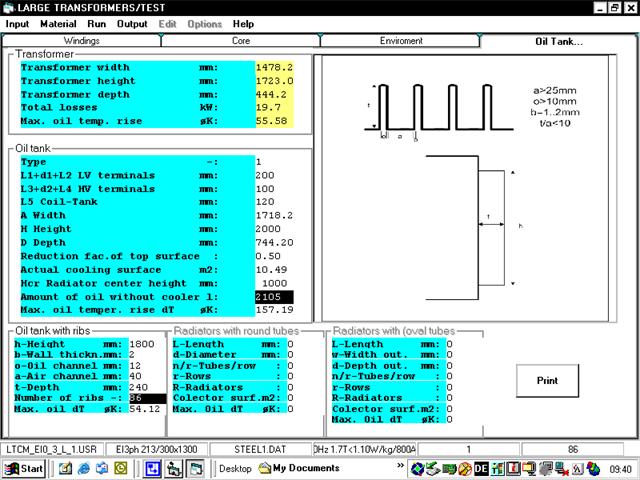640x480 pixels.
Task: Edit a-Air channel value 40
Action: (x=147, y=376)
